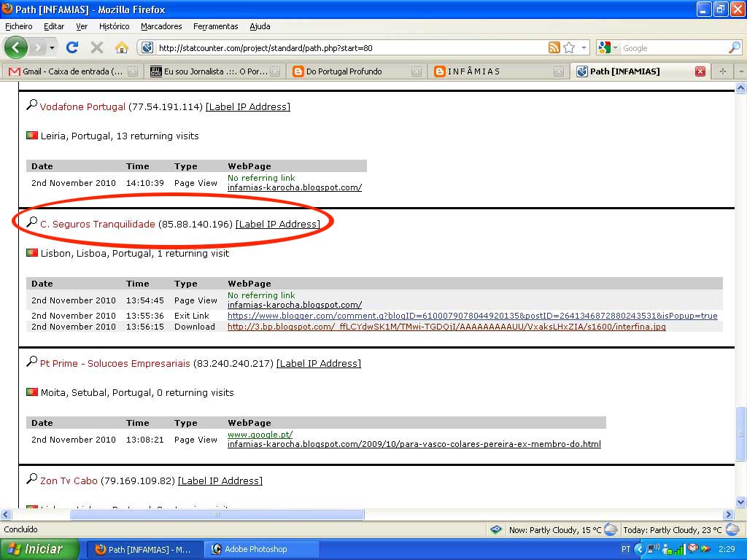Click magnifier icon beside Vodafone Portugal
747x560 pixels.
32,105
